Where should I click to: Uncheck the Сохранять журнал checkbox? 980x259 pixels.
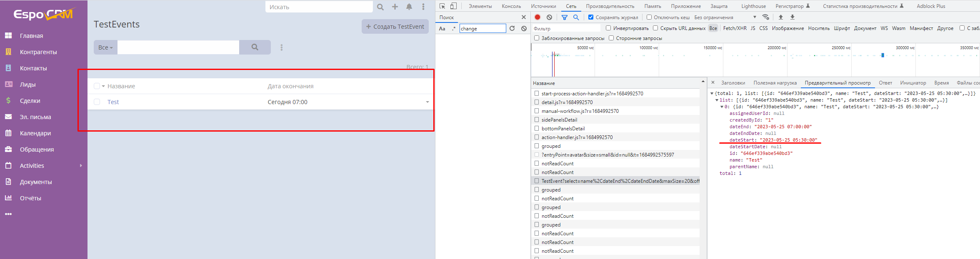click(590, 17)
